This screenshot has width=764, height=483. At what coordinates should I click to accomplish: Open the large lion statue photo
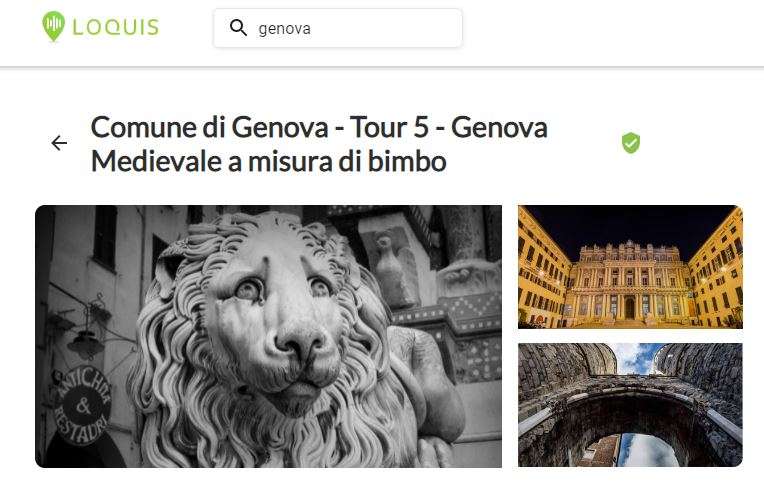[x=268, y=336]
